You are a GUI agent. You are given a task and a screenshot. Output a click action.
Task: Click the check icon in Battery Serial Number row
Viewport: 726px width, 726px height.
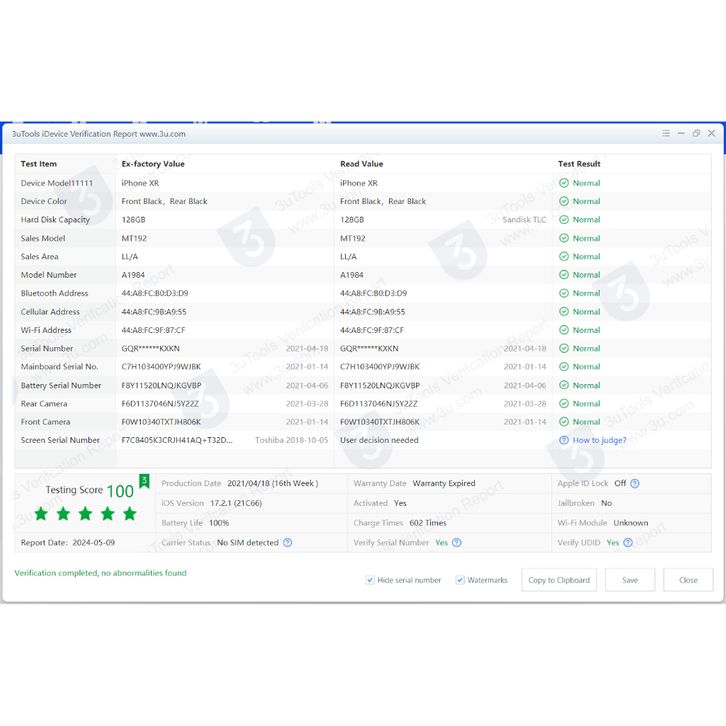[x=564, y=385]
